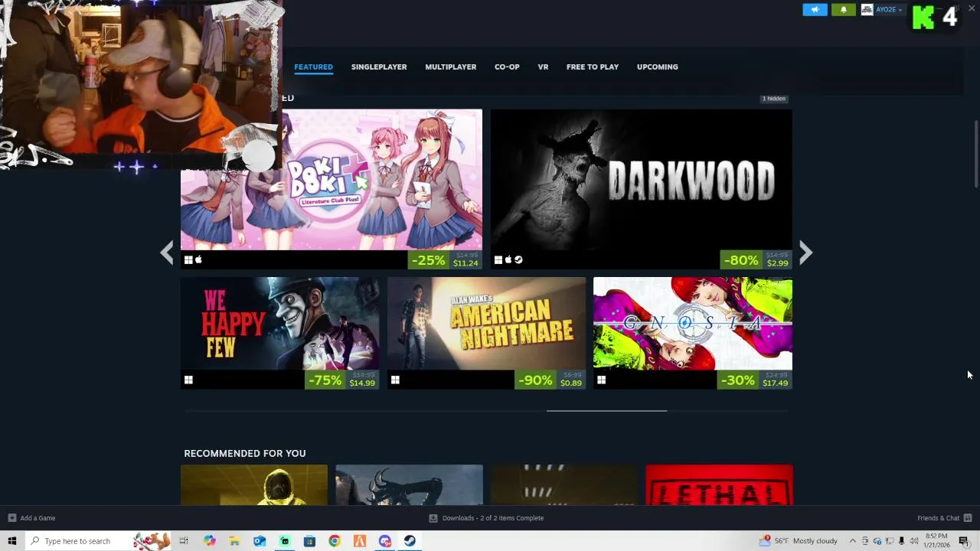980x551 pixels.
Task: Open the volume control in the tray
Action: tap(914, 541)
